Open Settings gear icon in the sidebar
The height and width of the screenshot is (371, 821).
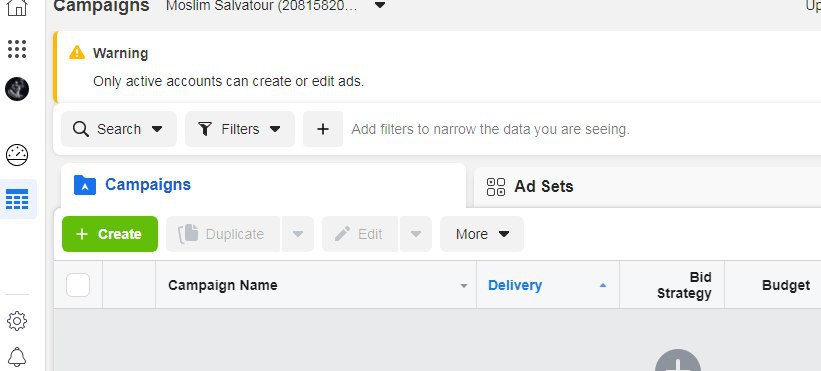click(x=17, y=321)
